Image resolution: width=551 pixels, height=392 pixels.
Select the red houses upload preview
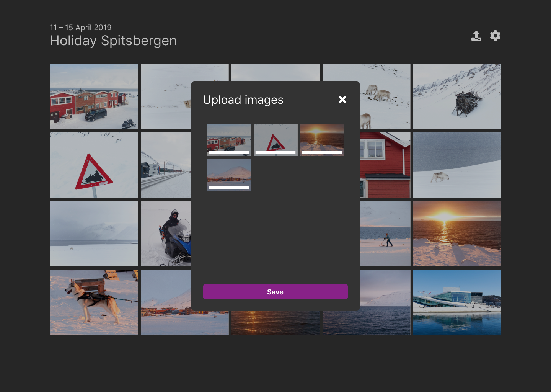pos(228,138)
